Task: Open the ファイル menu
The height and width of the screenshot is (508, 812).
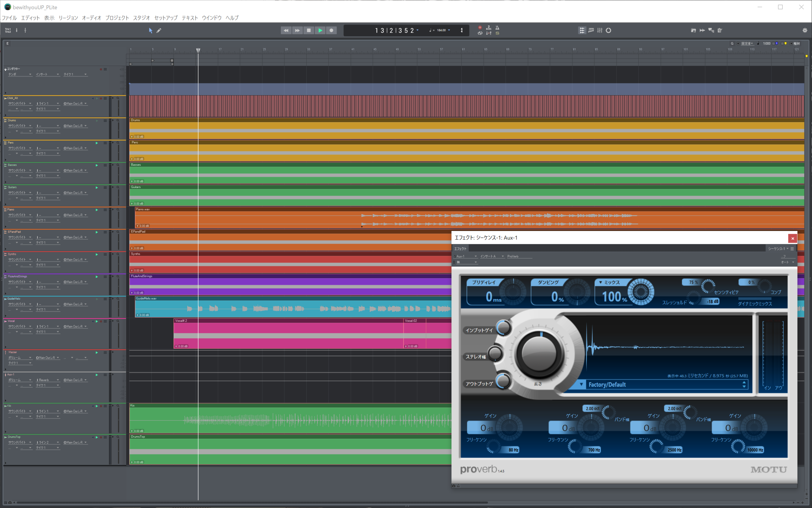Action: point(10,18)
